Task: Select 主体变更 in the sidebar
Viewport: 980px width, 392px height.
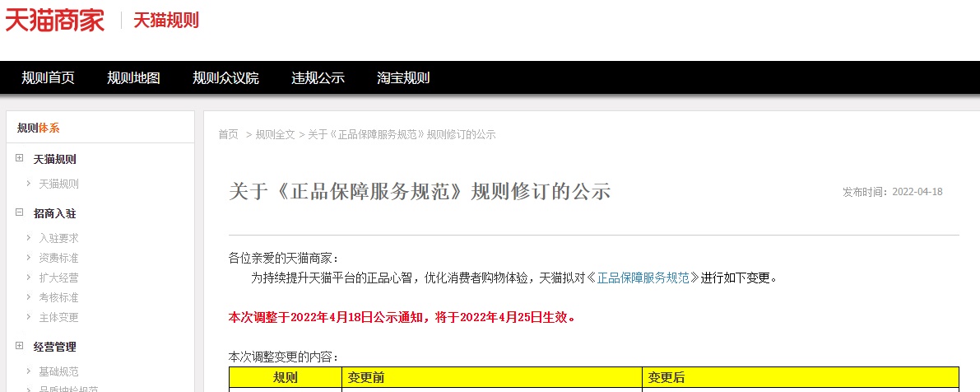Action: pos(58,317)
